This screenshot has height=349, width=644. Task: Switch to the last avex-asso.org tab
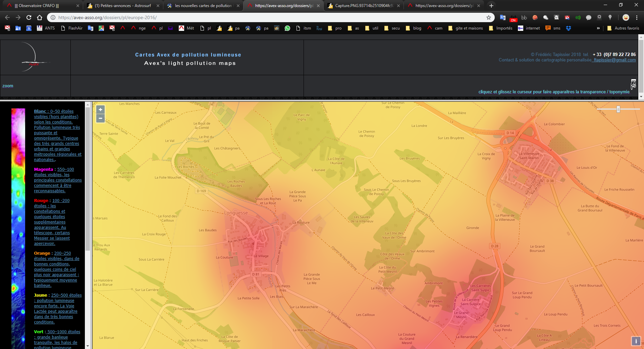click(x=444, y=6)
